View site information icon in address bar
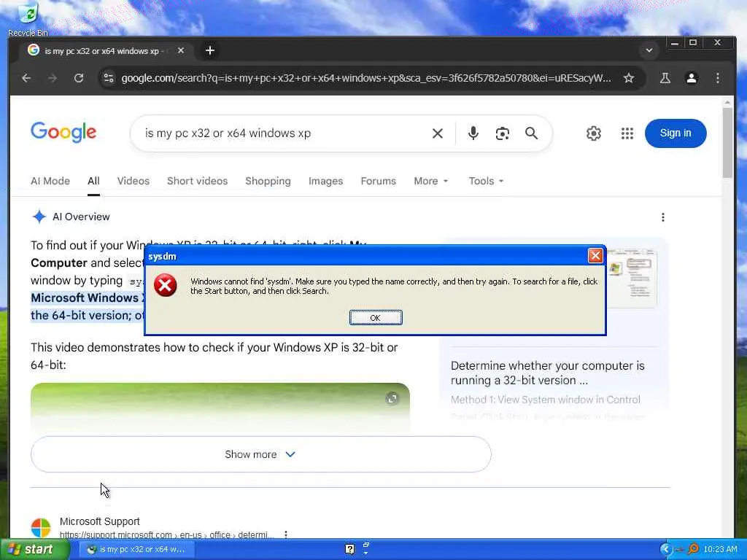This screenshot has width=747, height=560. [x=109, y=78]
